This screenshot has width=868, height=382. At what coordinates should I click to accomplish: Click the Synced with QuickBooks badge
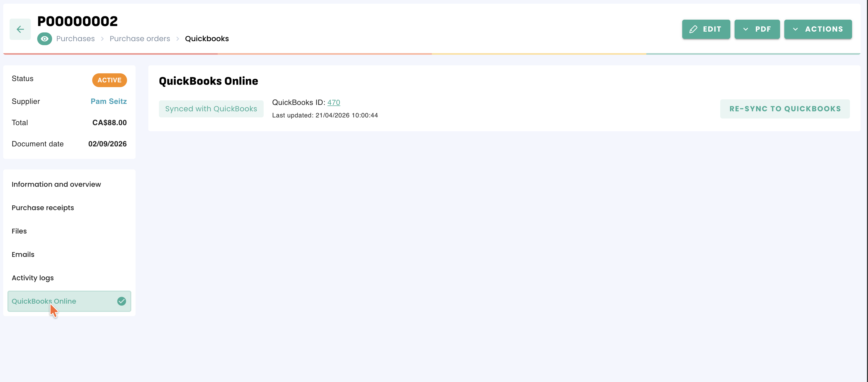[x=211, y=109]
